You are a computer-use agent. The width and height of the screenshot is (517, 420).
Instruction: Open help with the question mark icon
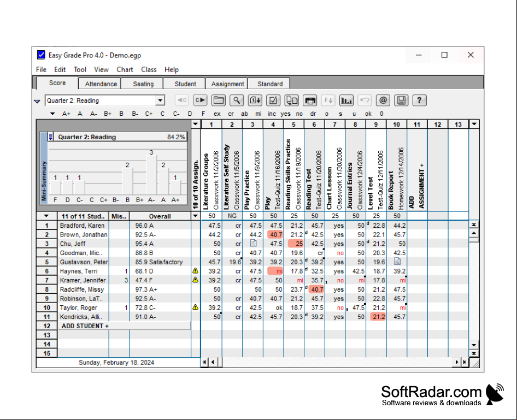(419, 100)
